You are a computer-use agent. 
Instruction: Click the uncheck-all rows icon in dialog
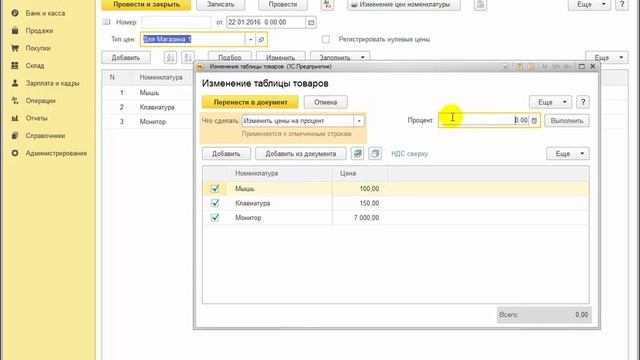pos(375,153)
